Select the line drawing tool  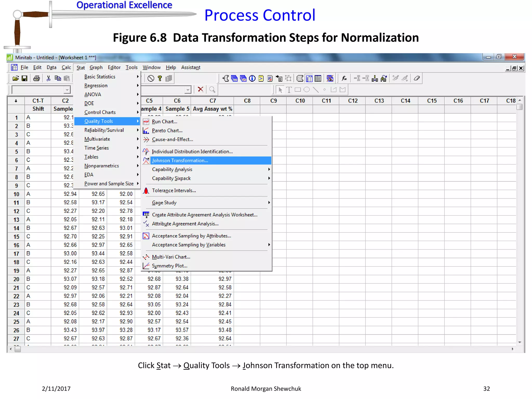coord(316,90)
